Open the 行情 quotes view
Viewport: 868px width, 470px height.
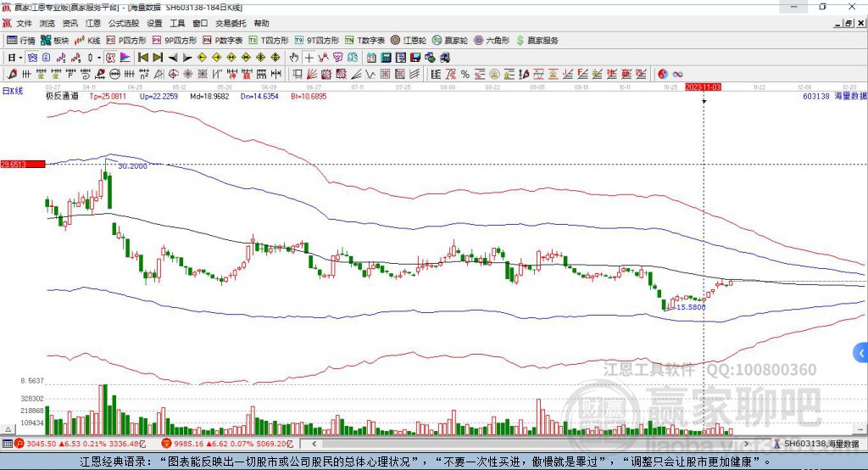[x=21, y=41]
